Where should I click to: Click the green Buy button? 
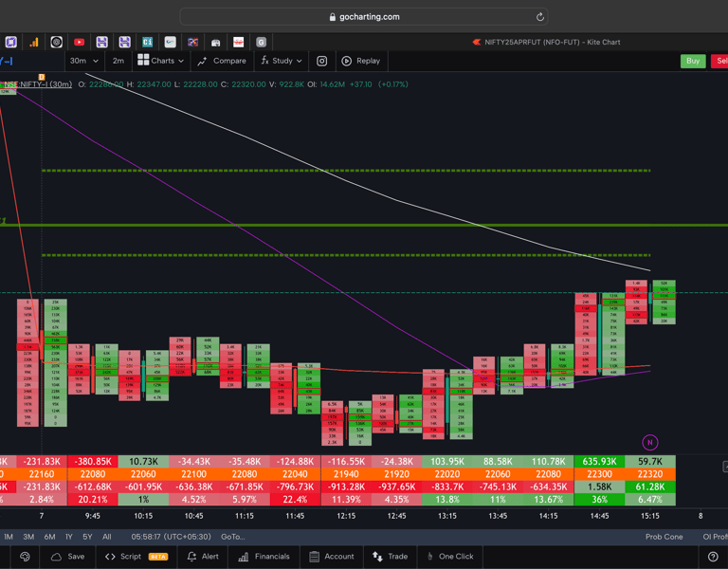tap(693, 61)
